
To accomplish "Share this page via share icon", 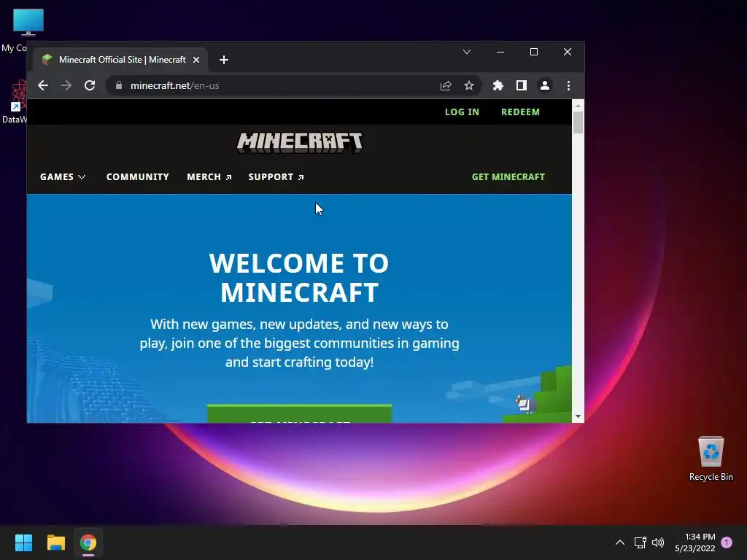I will (446, 86).
